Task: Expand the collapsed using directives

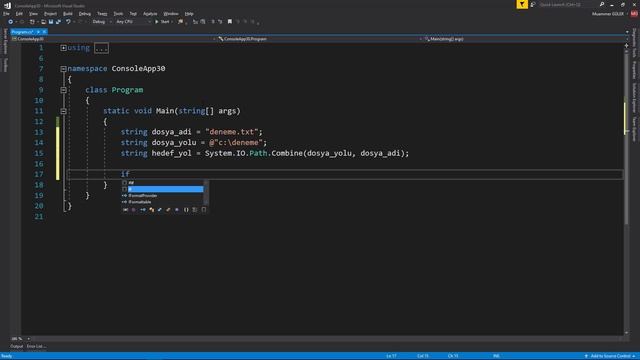Action: pos(63,48)
